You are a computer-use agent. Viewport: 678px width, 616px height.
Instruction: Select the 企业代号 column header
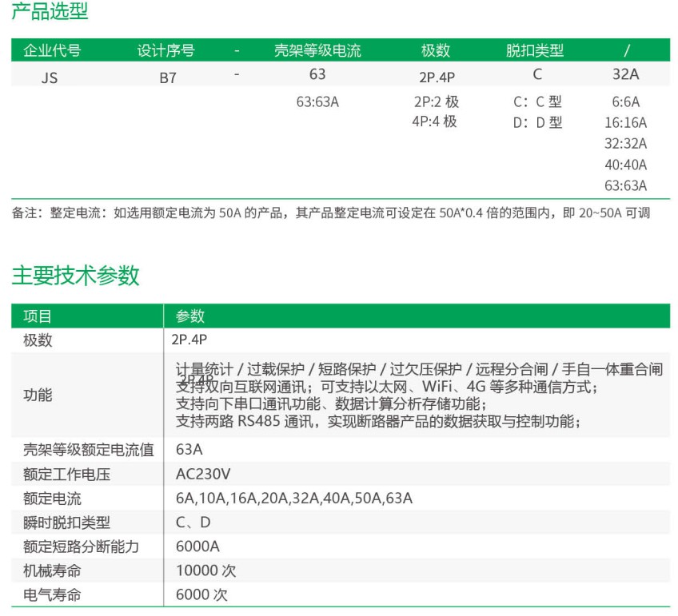[52, 50]
